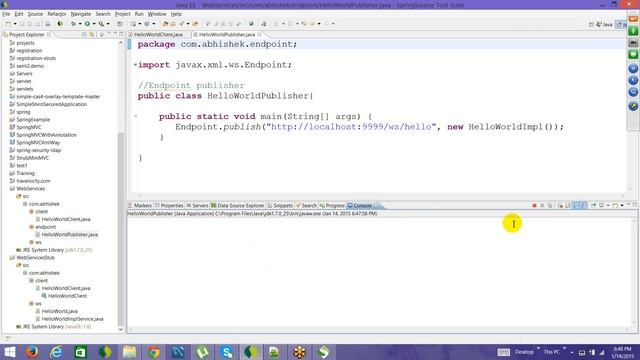The width and height of the screenshot is (640, 360).
Task: Click Remove All Terminated Launches icon
Action: [x=550, y=205]
